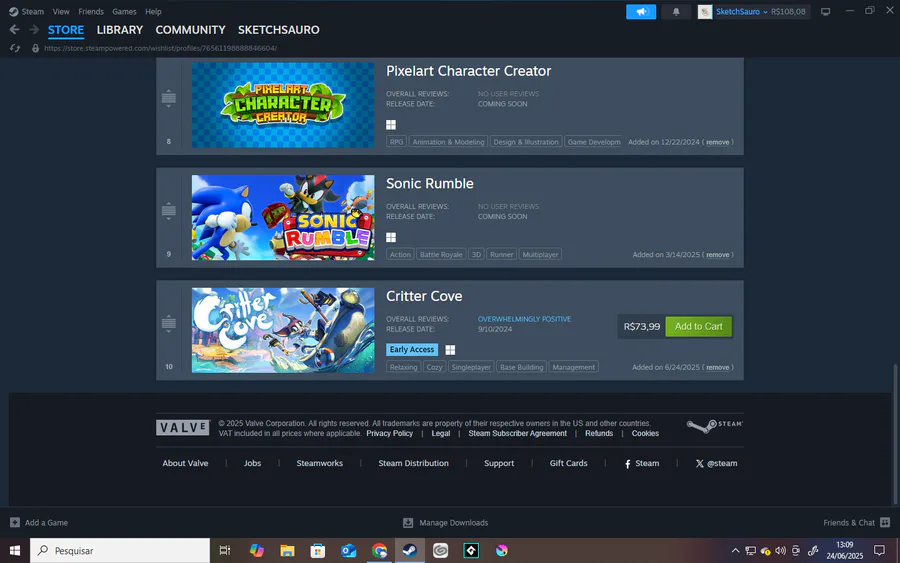Click the Steam logo in footer

tap(715, 425)
